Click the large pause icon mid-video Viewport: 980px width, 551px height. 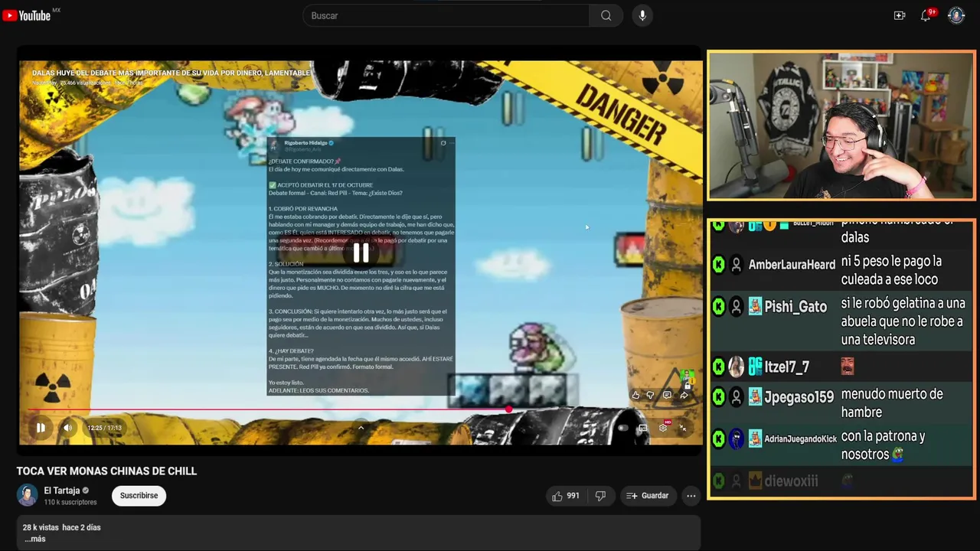click(x=361, y=252)
